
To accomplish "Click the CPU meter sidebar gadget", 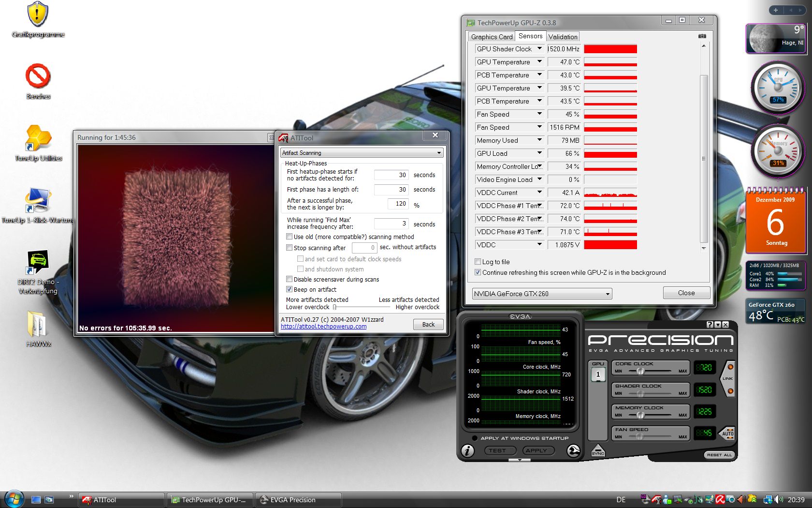I will (x=778, y=88).
